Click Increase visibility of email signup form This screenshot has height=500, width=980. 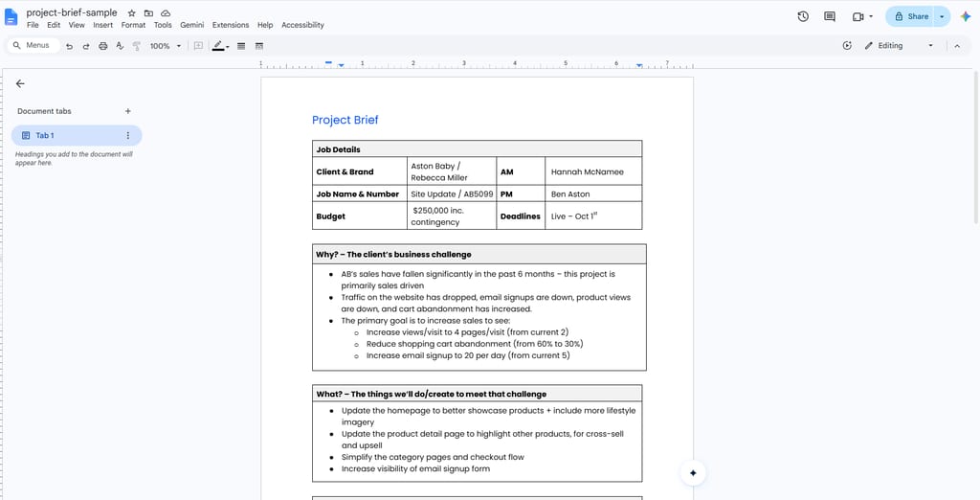pos(415,468)
